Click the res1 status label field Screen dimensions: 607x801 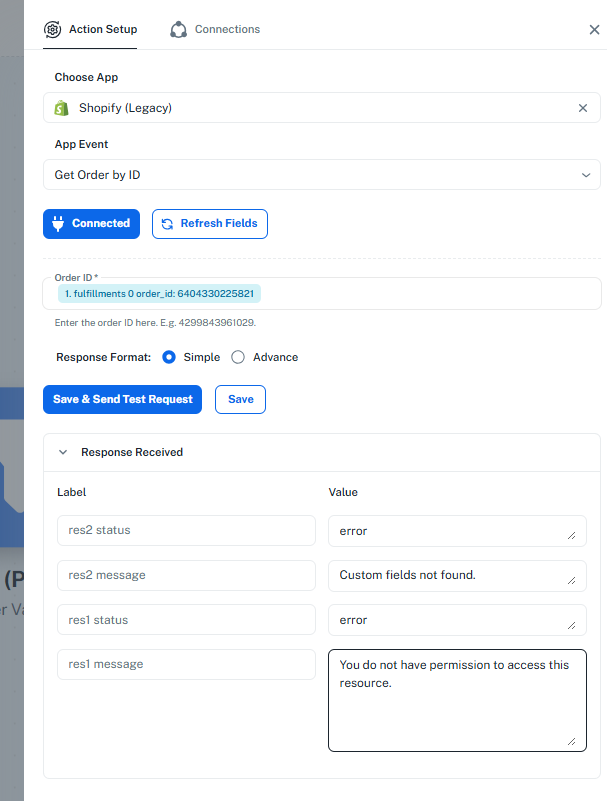click(186, 620)
